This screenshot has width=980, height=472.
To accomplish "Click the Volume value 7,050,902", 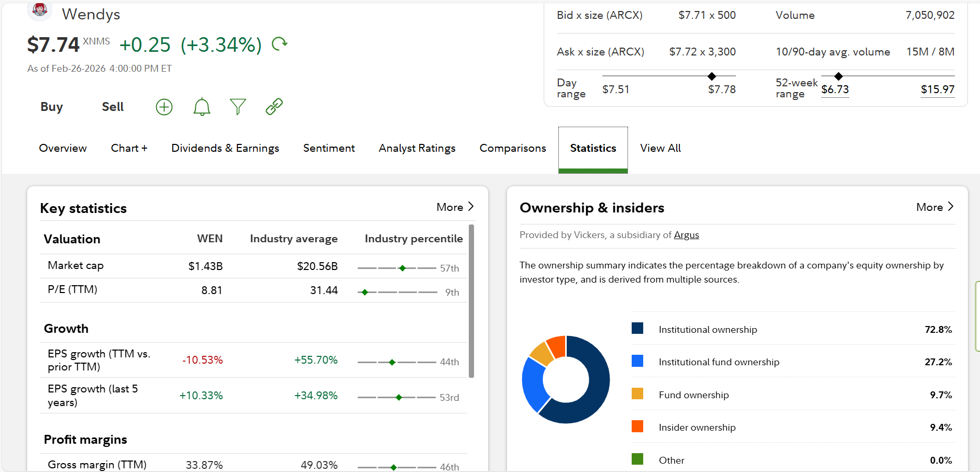I will coord(930,15).
